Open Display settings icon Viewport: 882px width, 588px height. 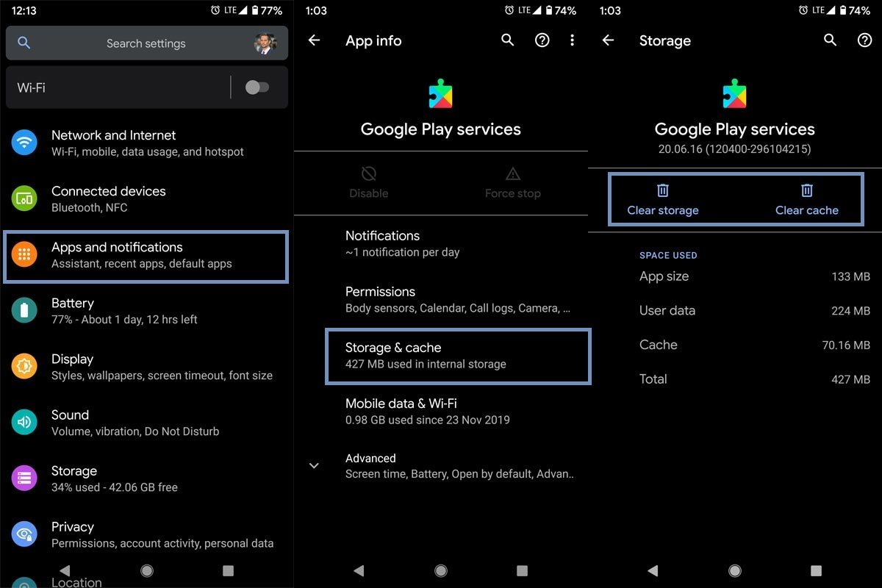point(24,367)
